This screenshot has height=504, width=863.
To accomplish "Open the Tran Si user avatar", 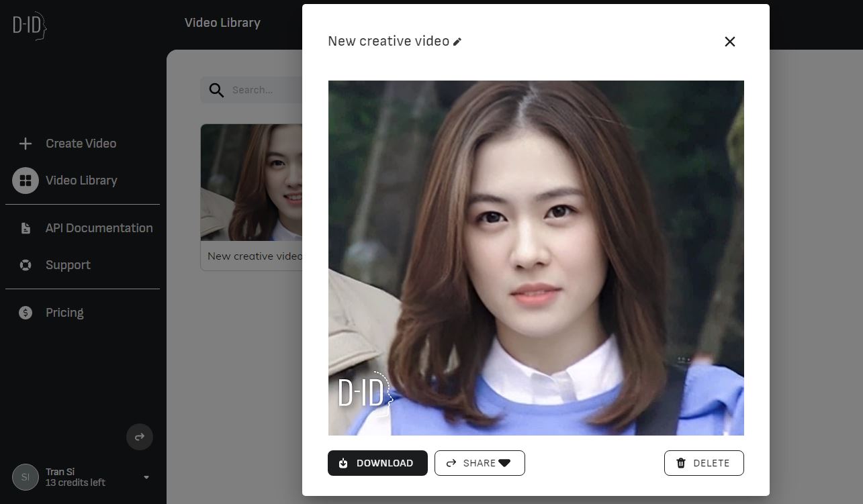I will (26, 477).
